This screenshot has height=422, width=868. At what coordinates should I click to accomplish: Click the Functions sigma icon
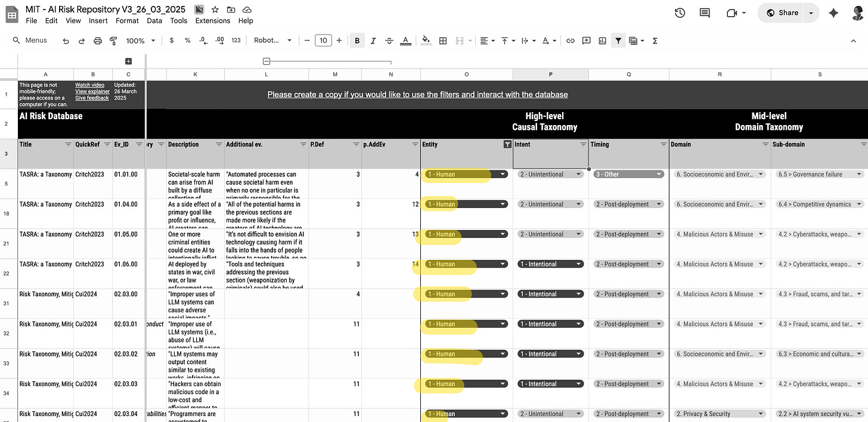coord(655,41)
